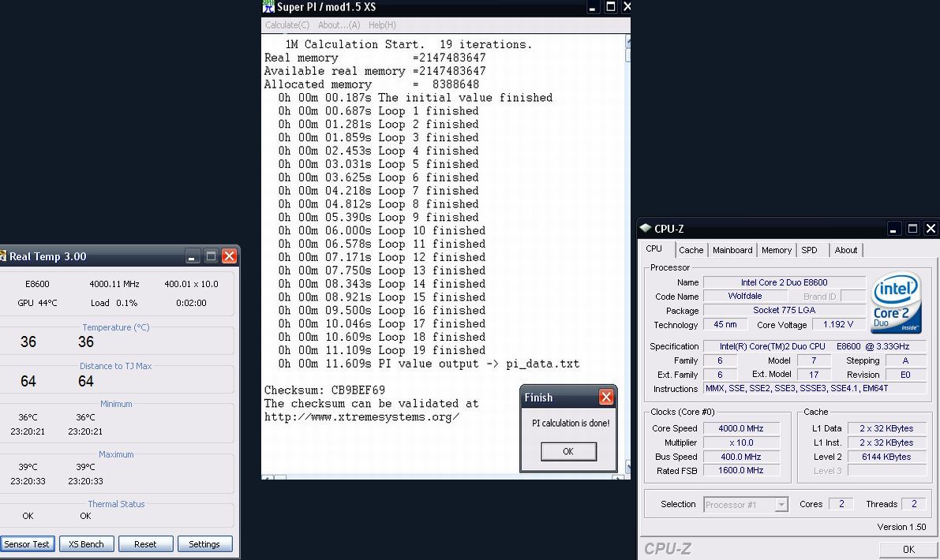The width and height of the screenshot is (940, 560).
Task: Select the CPU tab in CPU-Z
Action: tap(654, 249)
